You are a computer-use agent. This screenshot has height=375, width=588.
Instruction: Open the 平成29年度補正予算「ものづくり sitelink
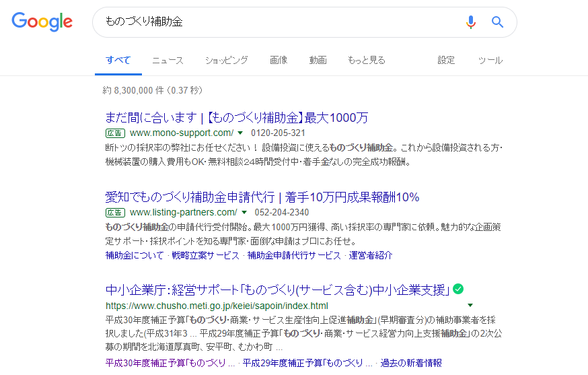(x=307, y=363)
